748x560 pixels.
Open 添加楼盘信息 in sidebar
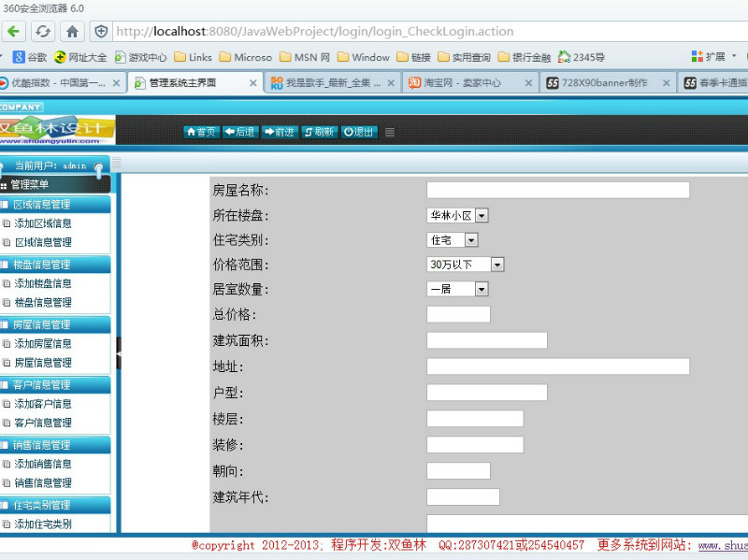43,283
